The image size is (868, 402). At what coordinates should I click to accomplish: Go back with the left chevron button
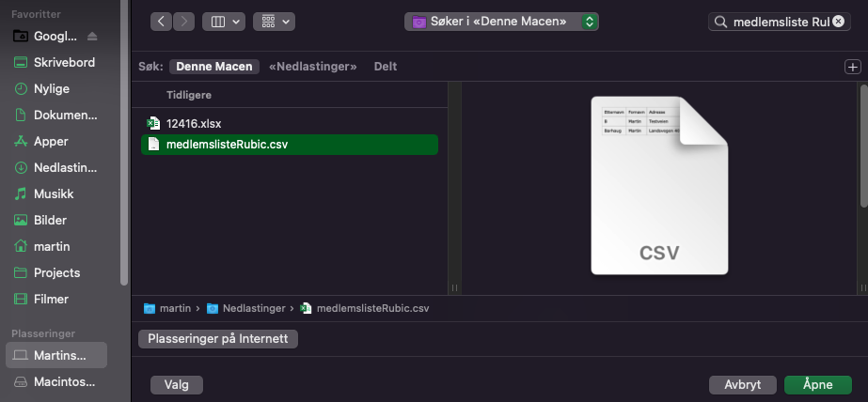[161, 22]
